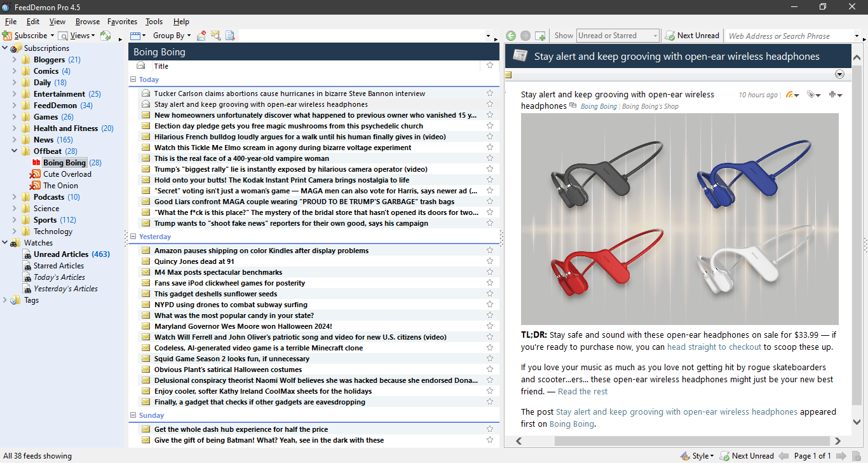Open the plus icon dropdown in article

(x=836, y=95)
